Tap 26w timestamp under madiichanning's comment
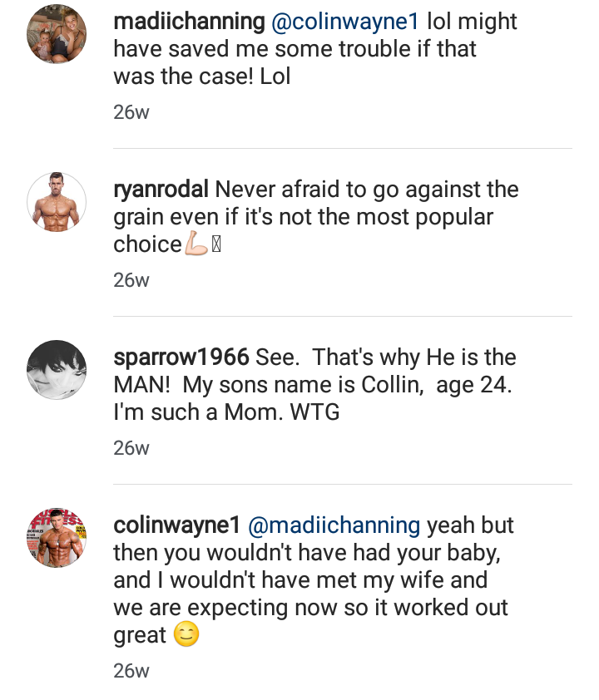Image resolution: width=599 pixels, height=700 pixels. coord(131,112)
